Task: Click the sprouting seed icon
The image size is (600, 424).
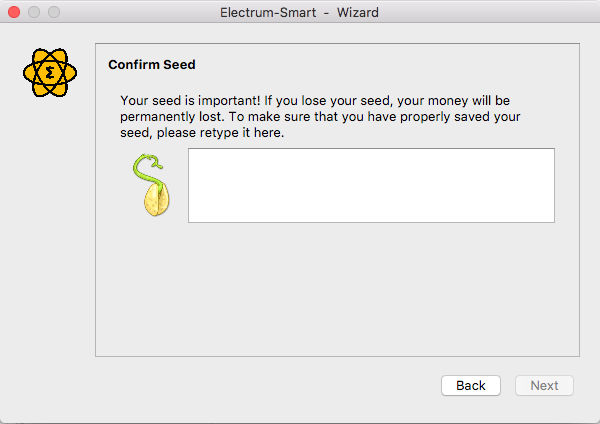Action: 151,185
